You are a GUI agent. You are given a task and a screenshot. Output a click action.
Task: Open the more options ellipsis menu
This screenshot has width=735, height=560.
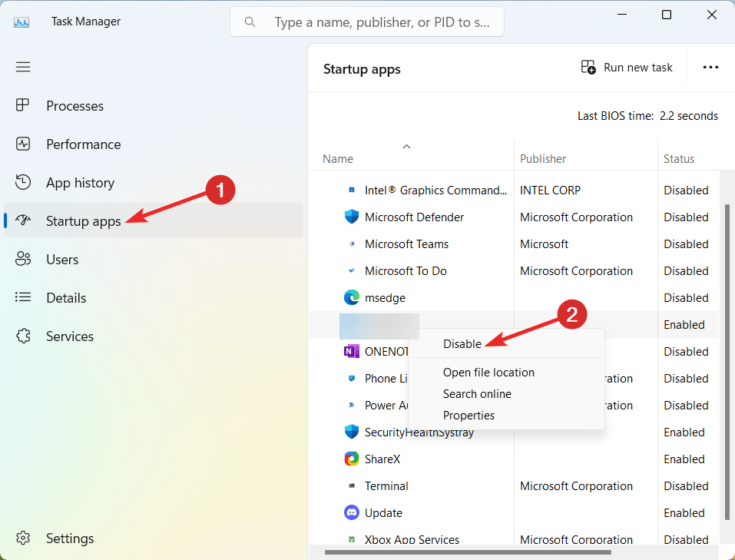pyautogui.click(x=710, y=67)
